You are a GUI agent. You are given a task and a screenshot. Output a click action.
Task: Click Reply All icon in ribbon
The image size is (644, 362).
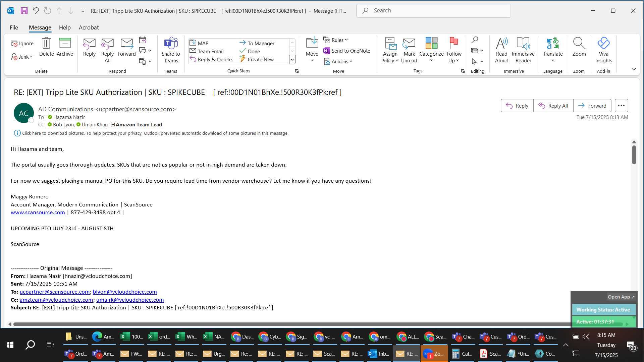click(107, 50)
